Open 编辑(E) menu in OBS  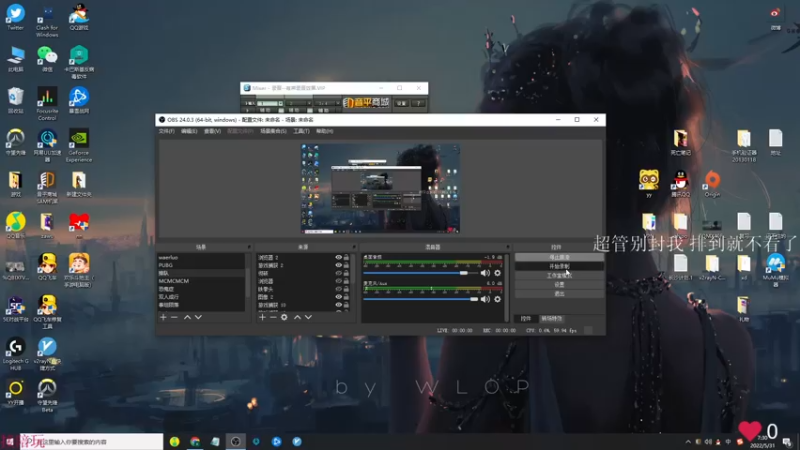pyautogui.click(x=189, y=131)
